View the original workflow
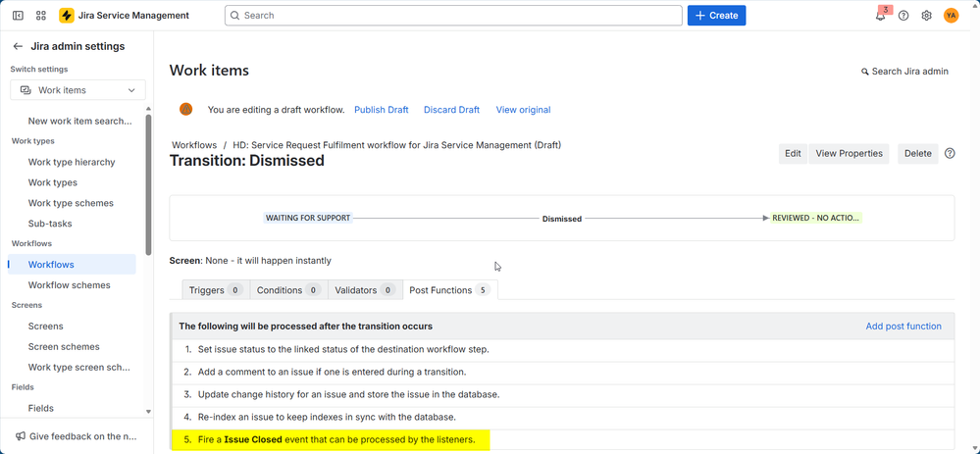Viewport: 980px width, 454px height. tap(523, 109)
